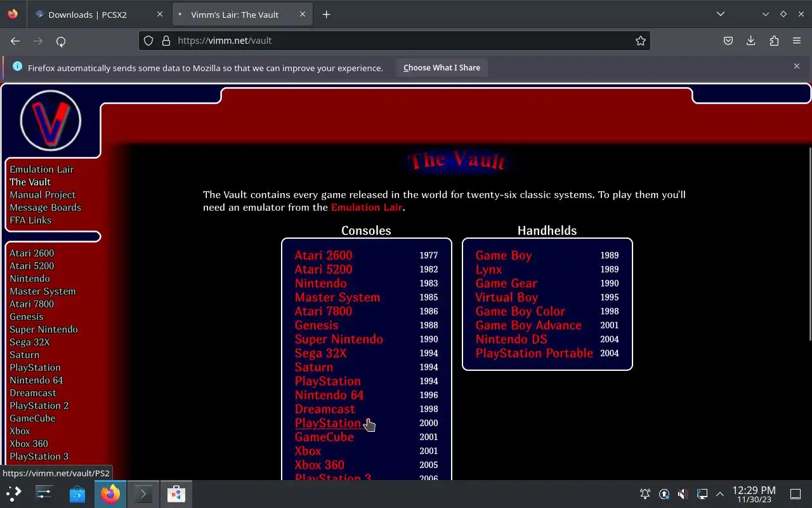Open Nintendo 64 in Consoles box

coord(329,395)
